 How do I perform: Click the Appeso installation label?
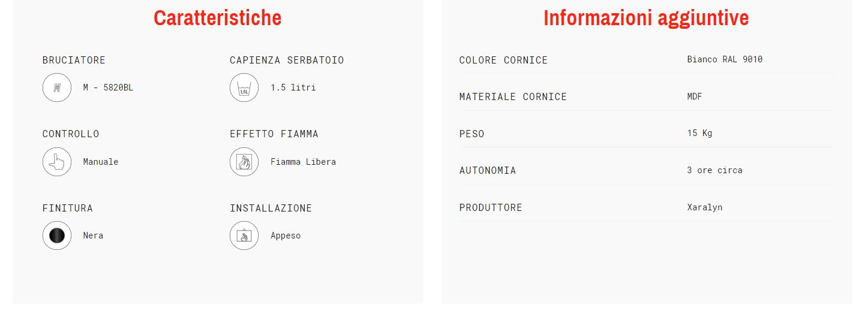click(286, 236)
